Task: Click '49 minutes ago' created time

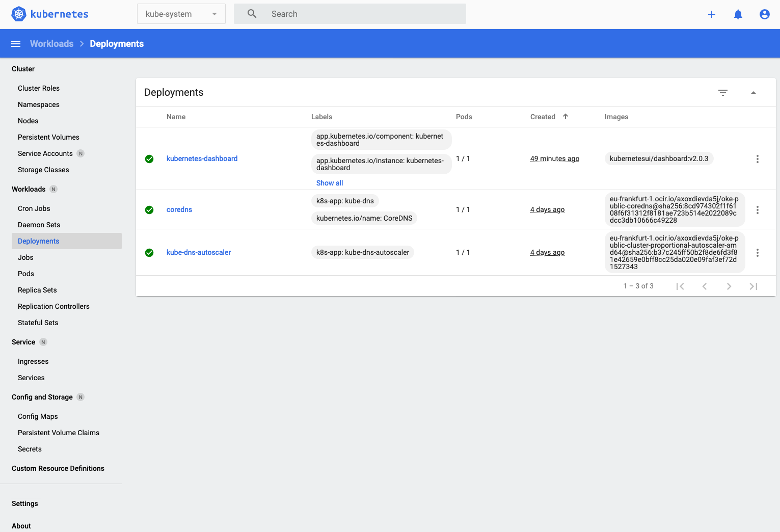Action: pyautogui.click(x=555, y=158)
